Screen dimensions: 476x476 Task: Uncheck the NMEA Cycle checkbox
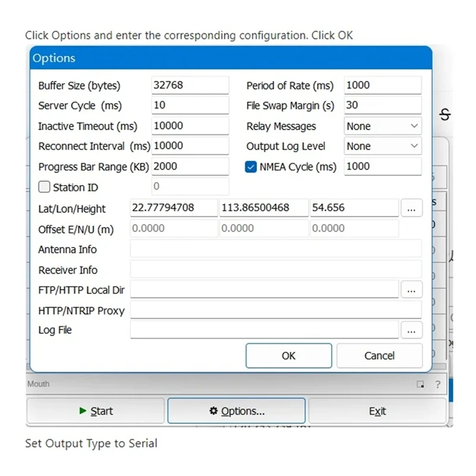(250, 167)
